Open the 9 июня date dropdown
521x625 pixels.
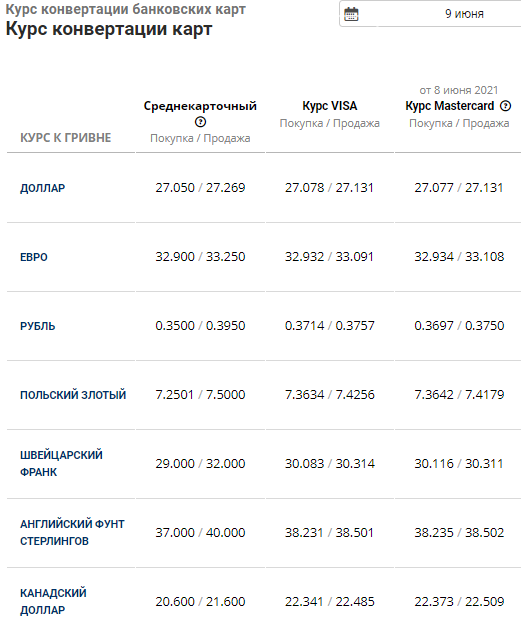430,14
